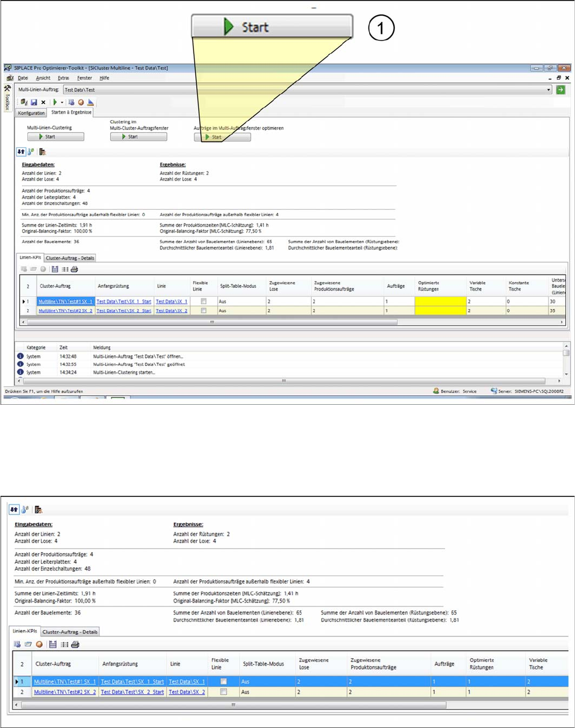Viewport: 575px width, 728px height.
Task: Click the blue triangle icon ending the main toolbar
Action: [91, 102]
